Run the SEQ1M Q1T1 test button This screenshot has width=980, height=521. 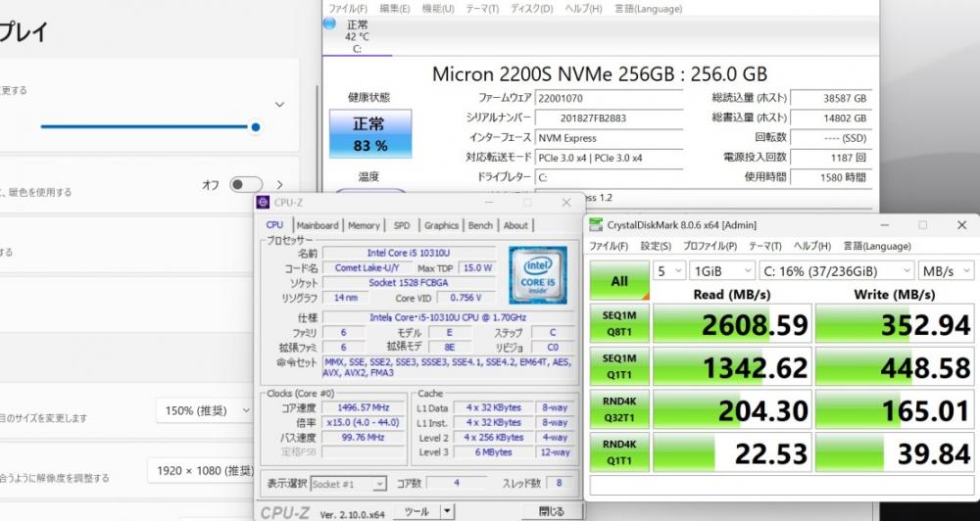click(619, 366)
